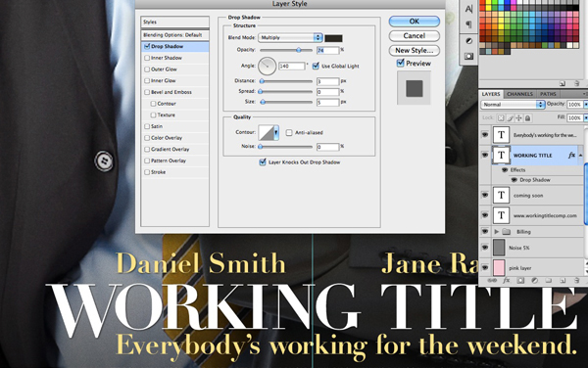This screenshot has width=588, height=368.
Task: Switch to the Paths tab
Action: pyautogui.click(x=548, y=94)
